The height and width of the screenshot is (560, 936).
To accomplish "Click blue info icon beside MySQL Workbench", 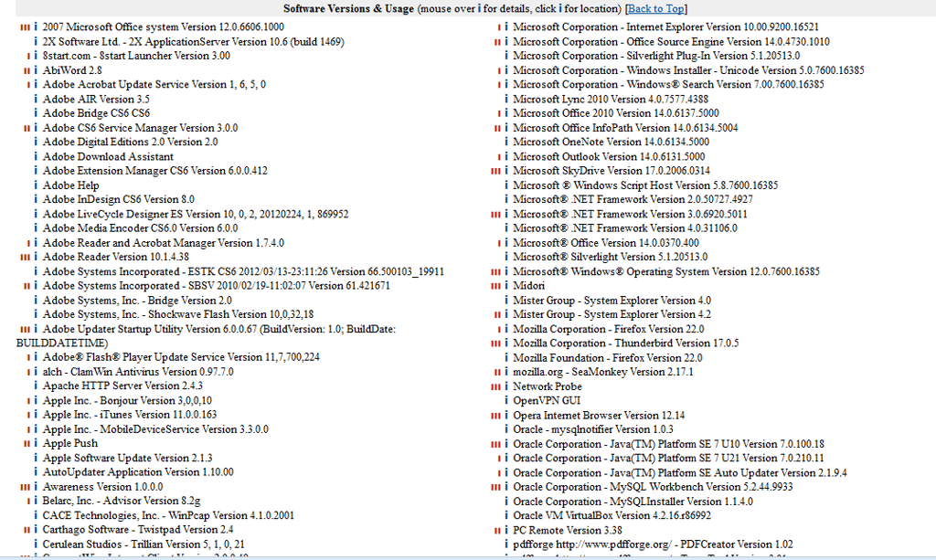I will tap(506, 487).
